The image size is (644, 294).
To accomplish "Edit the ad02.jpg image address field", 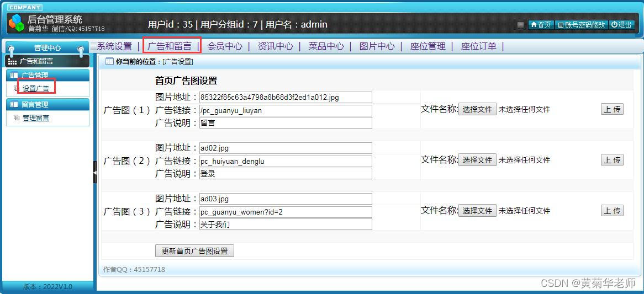I will (286, 148).
